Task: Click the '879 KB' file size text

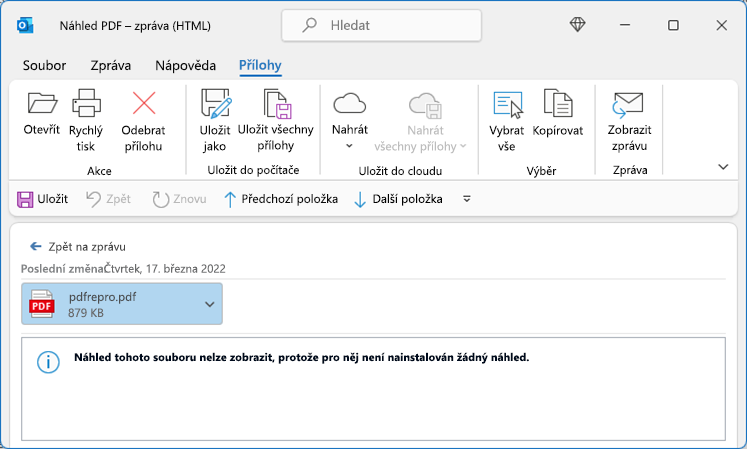Action: tap(86, 313)
